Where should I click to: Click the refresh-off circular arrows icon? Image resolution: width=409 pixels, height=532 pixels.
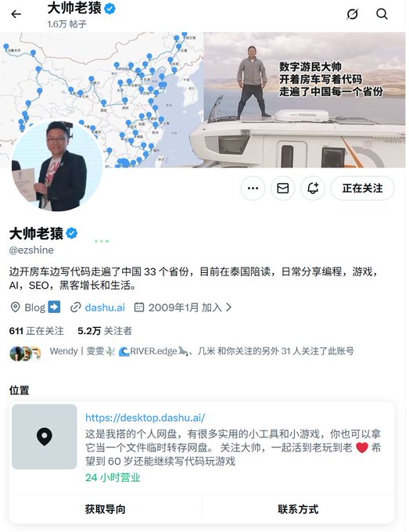coord(353,14)
